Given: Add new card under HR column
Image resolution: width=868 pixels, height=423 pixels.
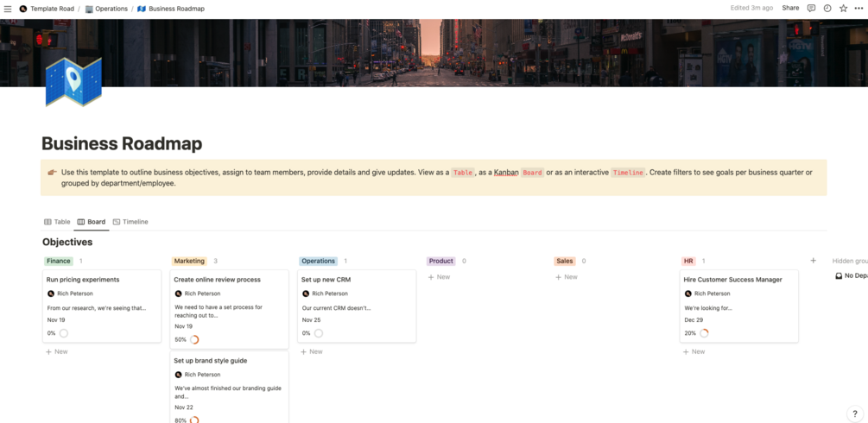Looking at the screenshot, I should 694,351.
